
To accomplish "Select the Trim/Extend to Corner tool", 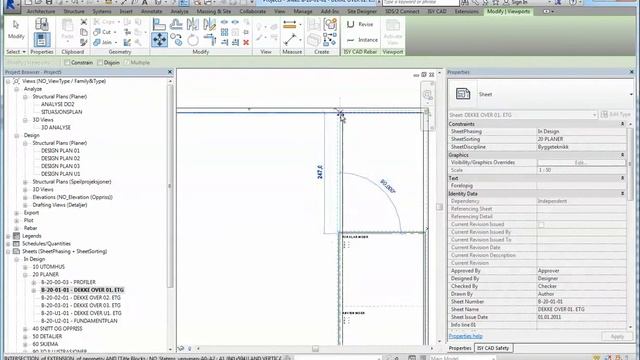I will pyautogui.click(x=209, y=40).
